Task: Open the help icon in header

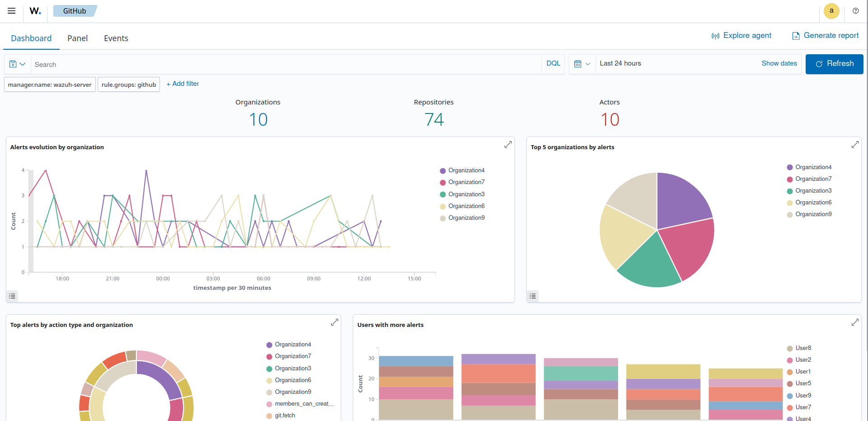Action: click(x=855, y=11)
